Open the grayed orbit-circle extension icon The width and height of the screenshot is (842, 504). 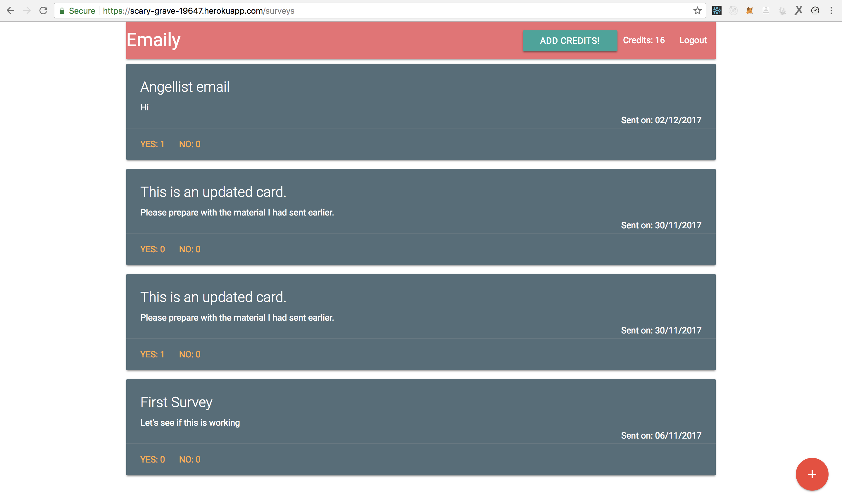pyautogui.click(x=733, y=11)
